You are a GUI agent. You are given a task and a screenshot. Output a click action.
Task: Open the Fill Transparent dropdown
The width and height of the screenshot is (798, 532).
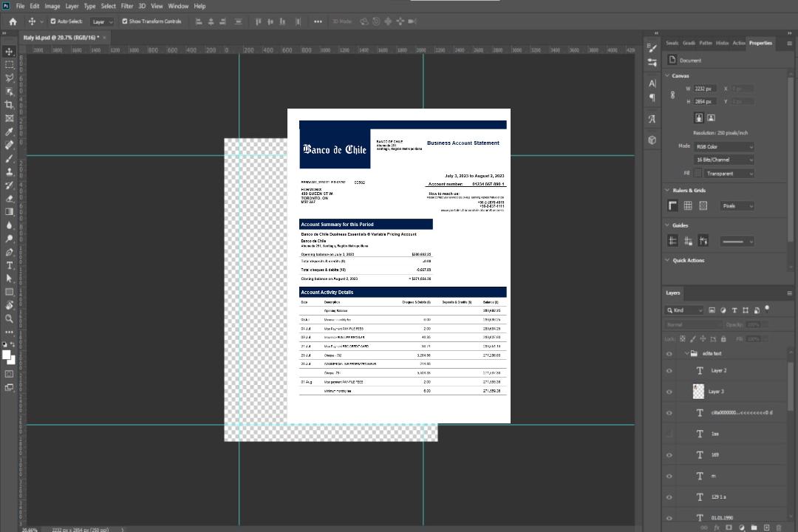[729, 174]
